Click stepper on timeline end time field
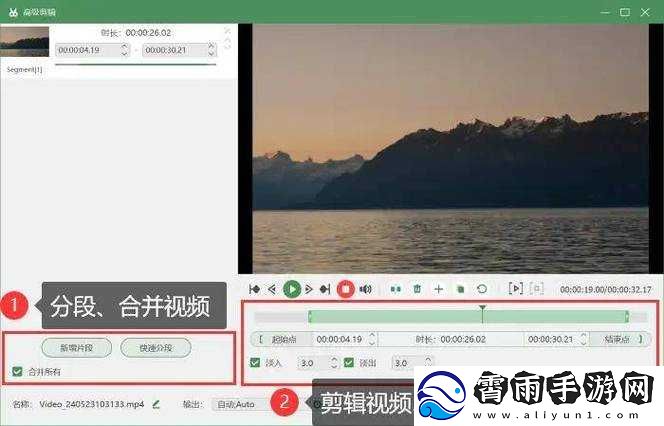Screen dimensions: 664x426 584,339
